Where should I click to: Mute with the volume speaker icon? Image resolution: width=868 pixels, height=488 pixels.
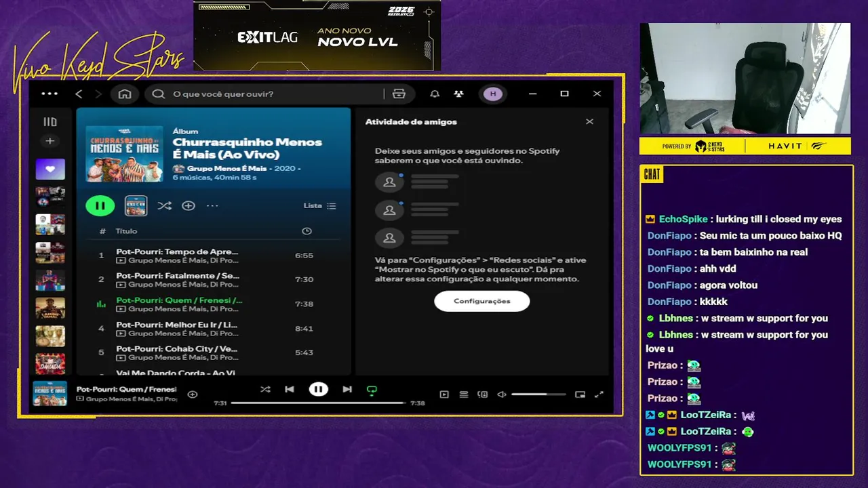(x=502, y=394)
